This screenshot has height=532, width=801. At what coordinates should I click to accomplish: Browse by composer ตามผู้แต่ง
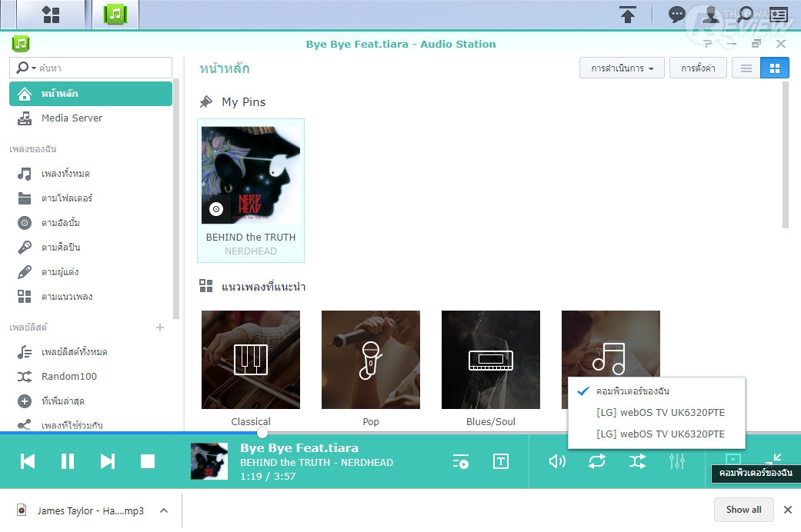click(x=91, y=272)
